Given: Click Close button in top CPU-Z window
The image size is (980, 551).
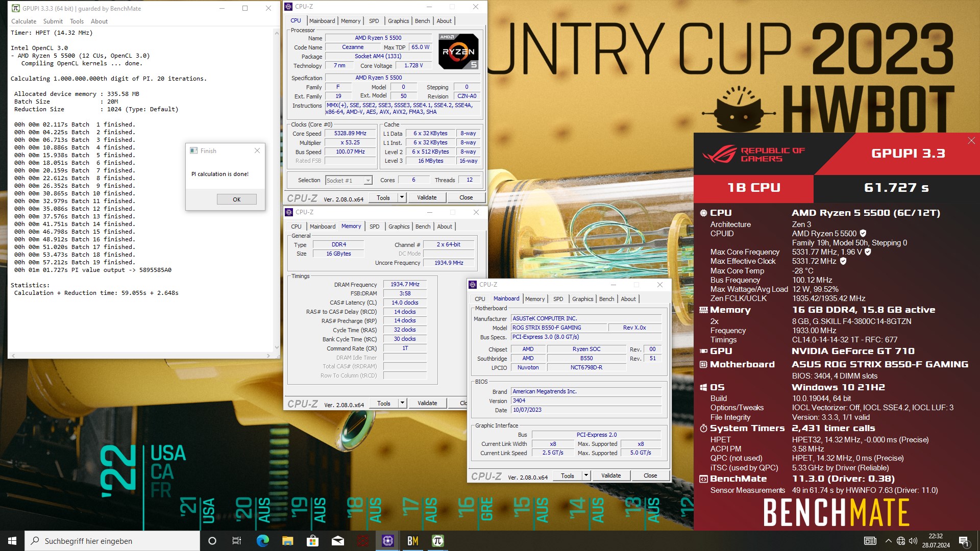Looking at the screenshot, I should click(466, 197).
